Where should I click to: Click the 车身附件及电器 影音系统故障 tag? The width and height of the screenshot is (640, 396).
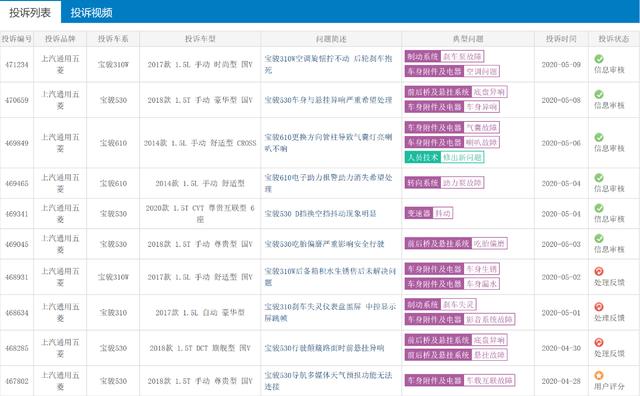point(460,319)
